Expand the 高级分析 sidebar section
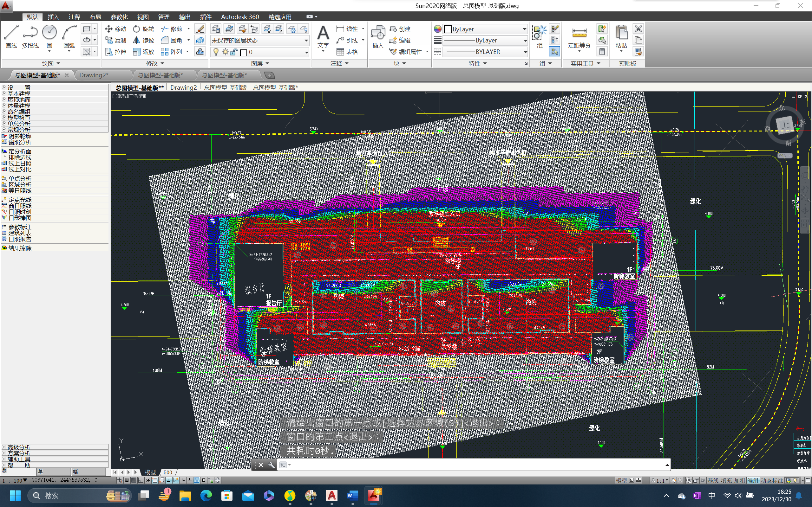Image resolution: width=812 pixels, height=507 pixels. (19, 447)
